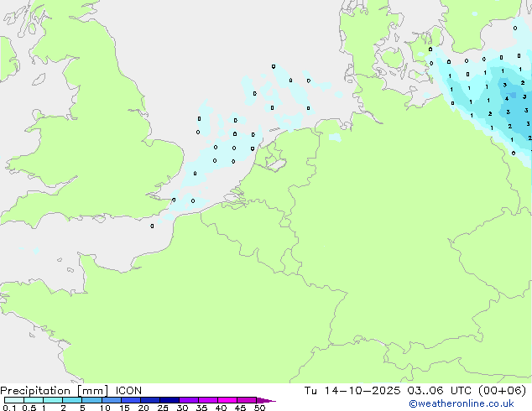The image size is (532, 411).
Task: Click the '20' legend scale label
Action: coord(143,408)
